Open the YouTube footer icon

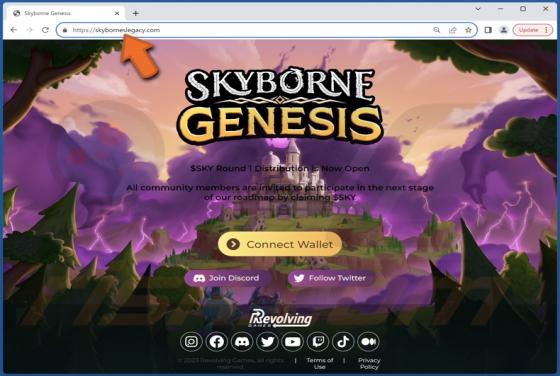click(292, 342)
